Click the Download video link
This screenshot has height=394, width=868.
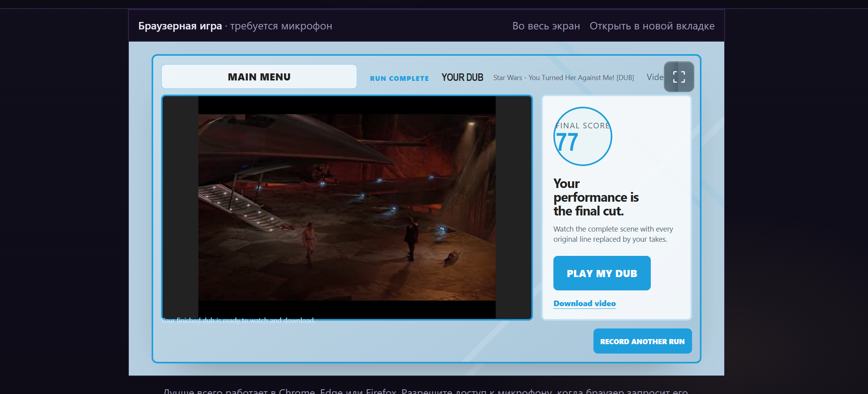point(584,303)
